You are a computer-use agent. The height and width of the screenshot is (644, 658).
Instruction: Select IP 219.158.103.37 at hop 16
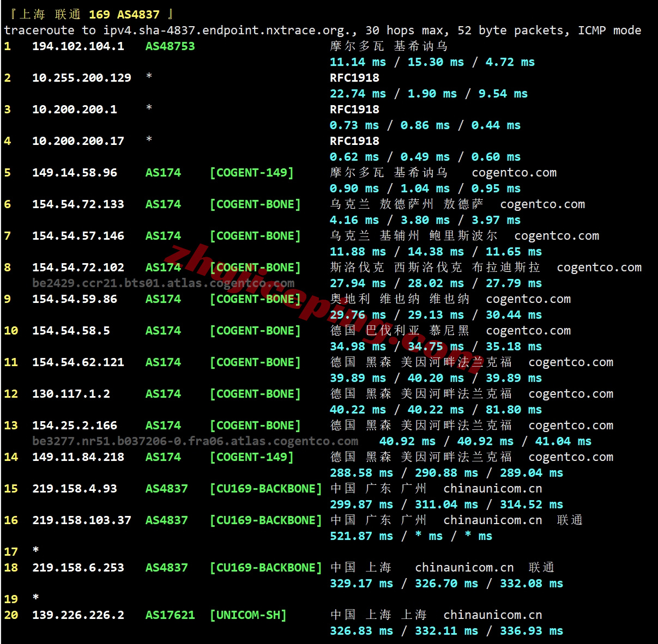pos(82,520)
